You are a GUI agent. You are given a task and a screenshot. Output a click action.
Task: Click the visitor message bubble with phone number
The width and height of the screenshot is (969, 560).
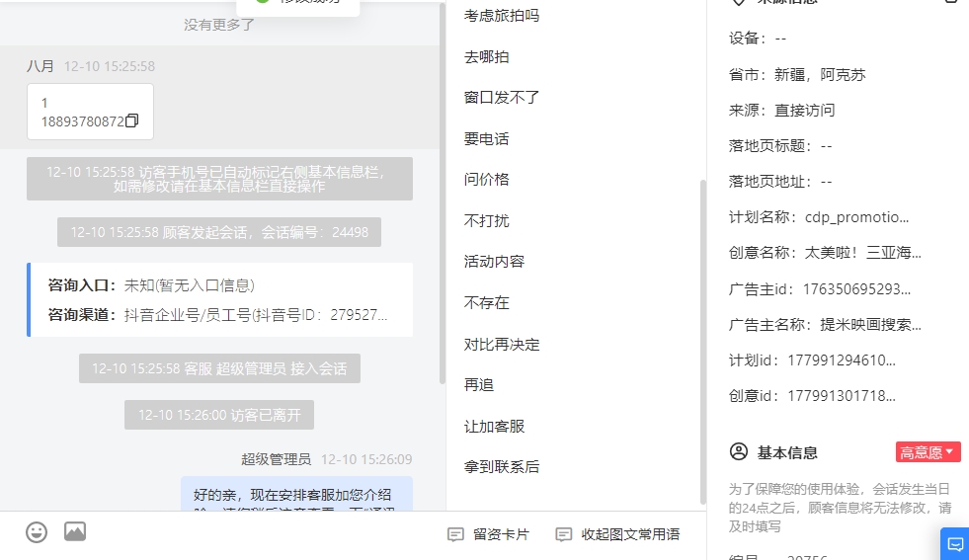pyautogui.click(x=90, y=112)
